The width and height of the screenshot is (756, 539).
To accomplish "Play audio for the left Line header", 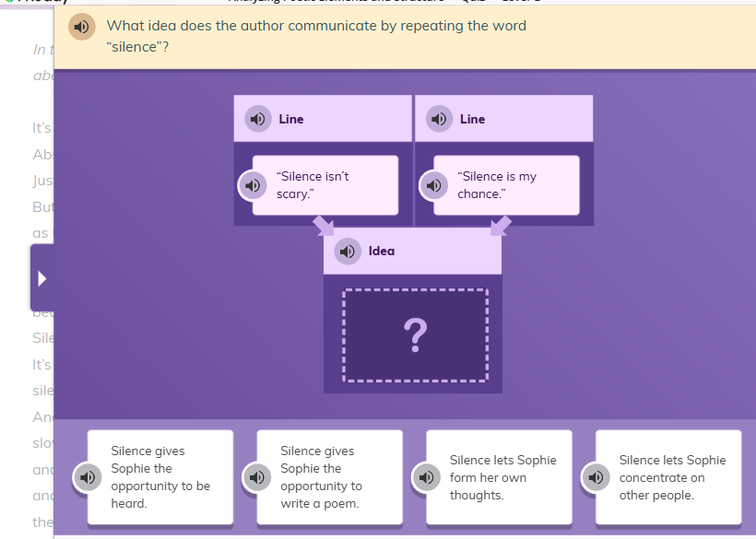I will click(256, 118).
